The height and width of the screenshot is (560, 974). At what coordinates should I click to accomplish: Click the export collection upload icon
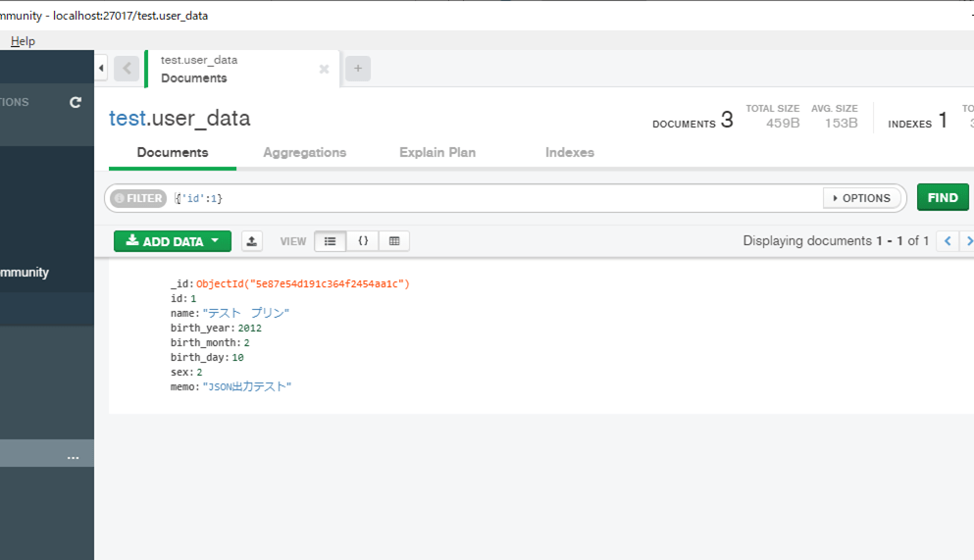251,241
